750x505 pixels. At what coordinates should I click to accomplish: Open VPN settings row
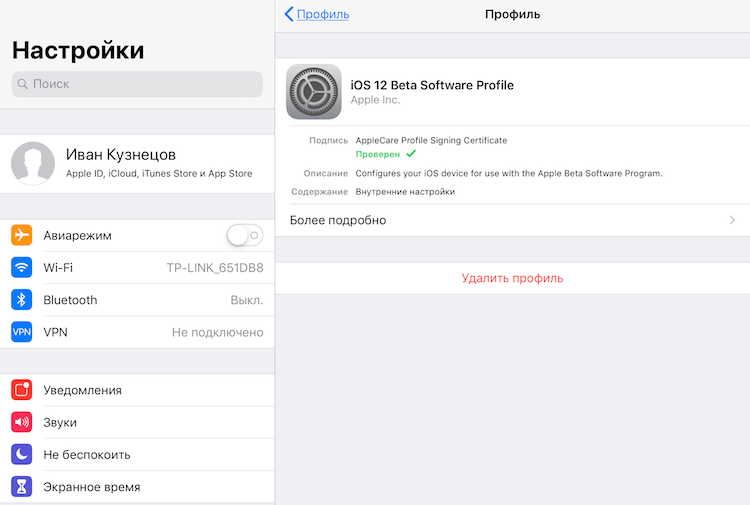pyautogui.click(x=137, y=332)
